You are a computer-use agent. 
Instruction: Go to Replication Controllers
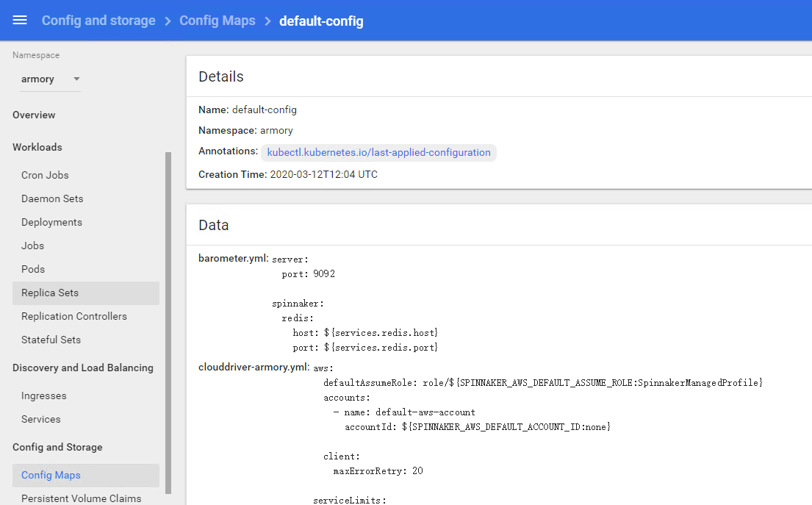pyautogui.click(x=74, y=316)
